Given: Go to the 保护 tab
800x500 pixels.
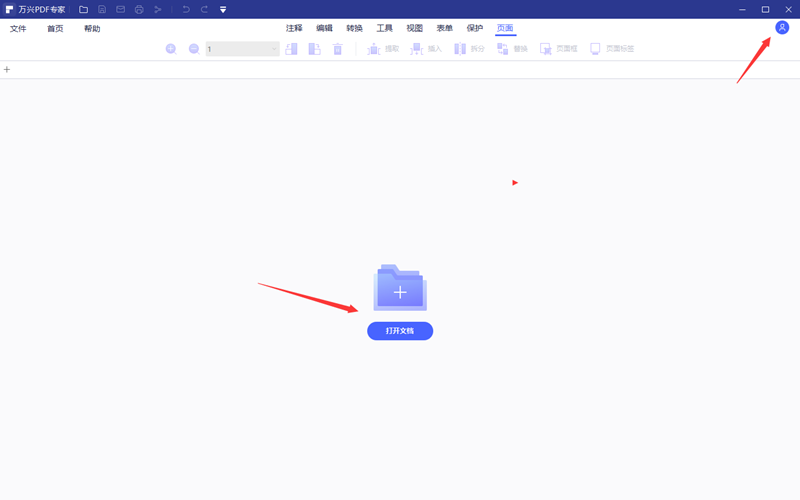Looking at the screenshot, I should 475,29.
